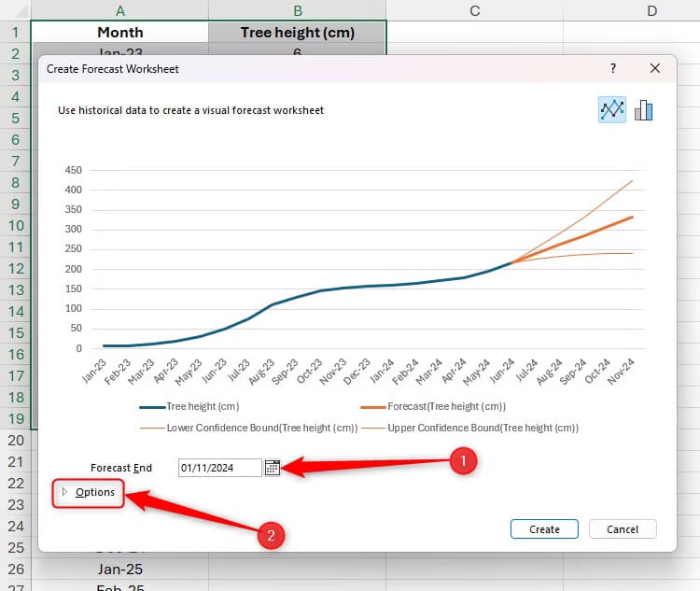Click the Lower Confidence Bound legend entry
Screen dimensions: 700x591
pyautogui.click(x=248, y=428)
